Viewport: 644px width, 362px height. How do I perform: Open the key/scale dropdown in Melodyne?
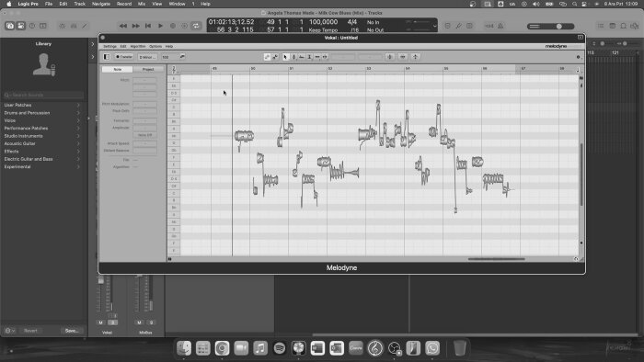point(147,57)
